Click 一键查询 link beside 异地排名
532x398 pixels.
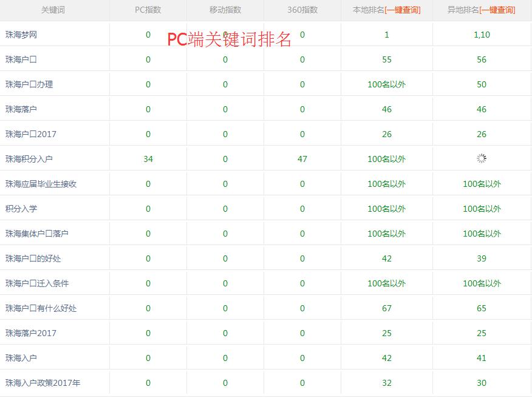pyautogui.click(x=497, y=10)
